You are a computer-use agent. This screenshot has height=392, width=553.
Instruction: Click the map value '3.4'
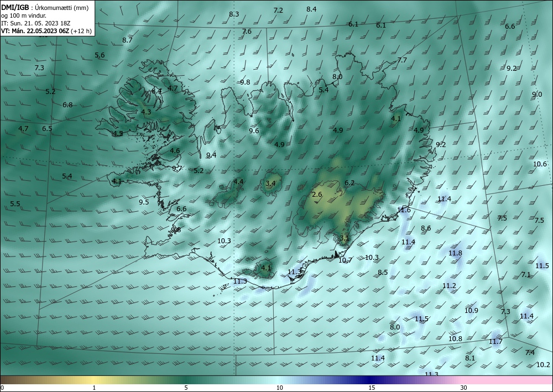[270, 183]
